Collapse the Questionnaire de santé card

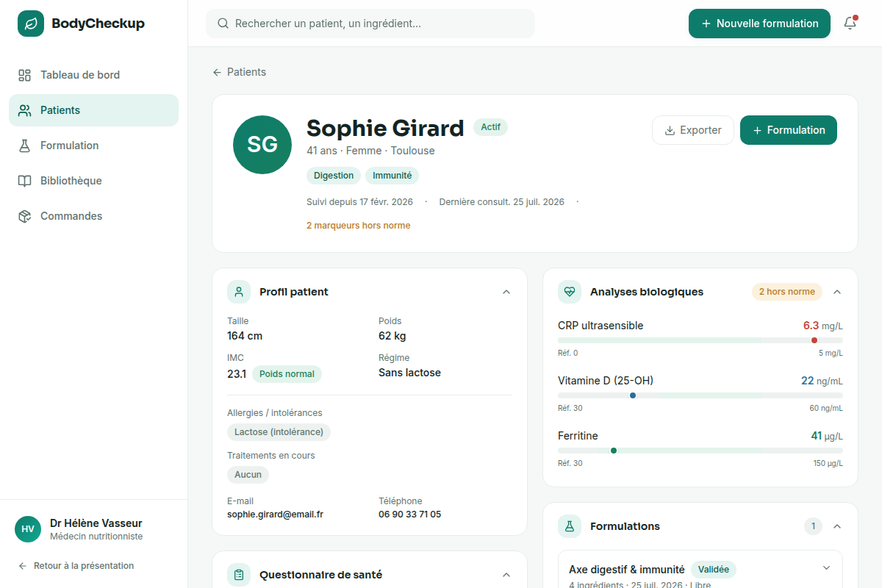pyautogui.click(x=506, y=575)
